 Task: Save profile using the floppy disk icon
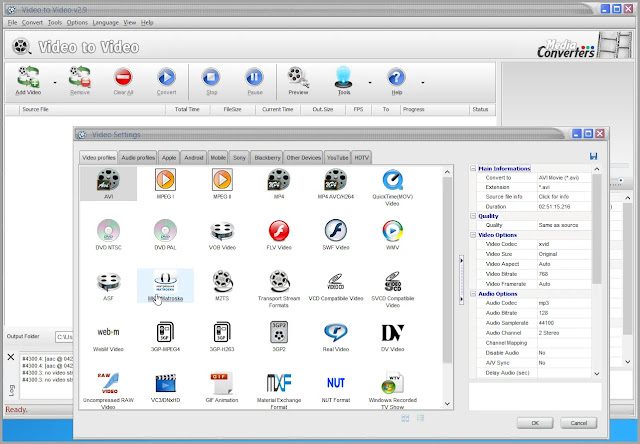pyautogui.click(x=593, y=156)
